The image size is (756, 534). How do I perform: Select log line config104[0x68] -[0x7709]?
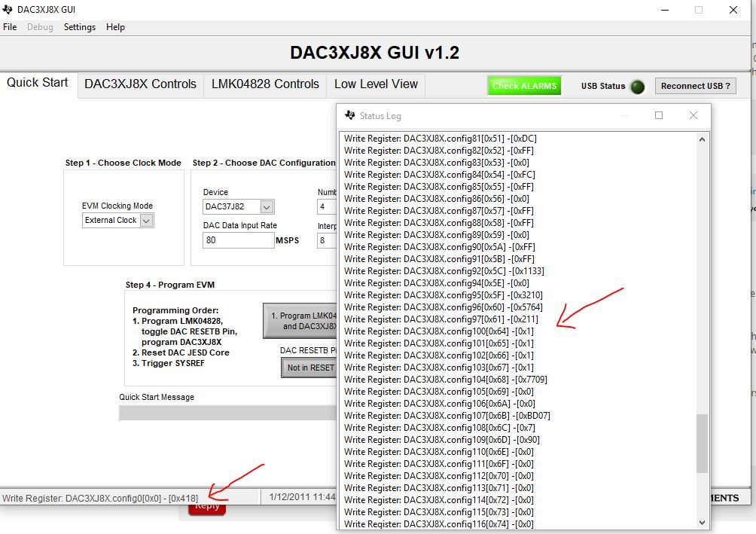click(x=446, y=380)
